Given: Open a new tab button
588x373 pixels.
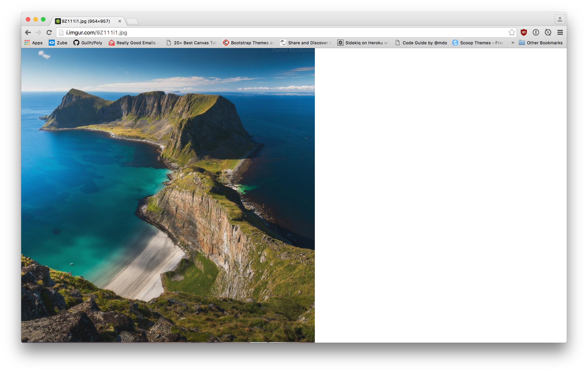Looking at the screenshot, I should click(133, 21).
